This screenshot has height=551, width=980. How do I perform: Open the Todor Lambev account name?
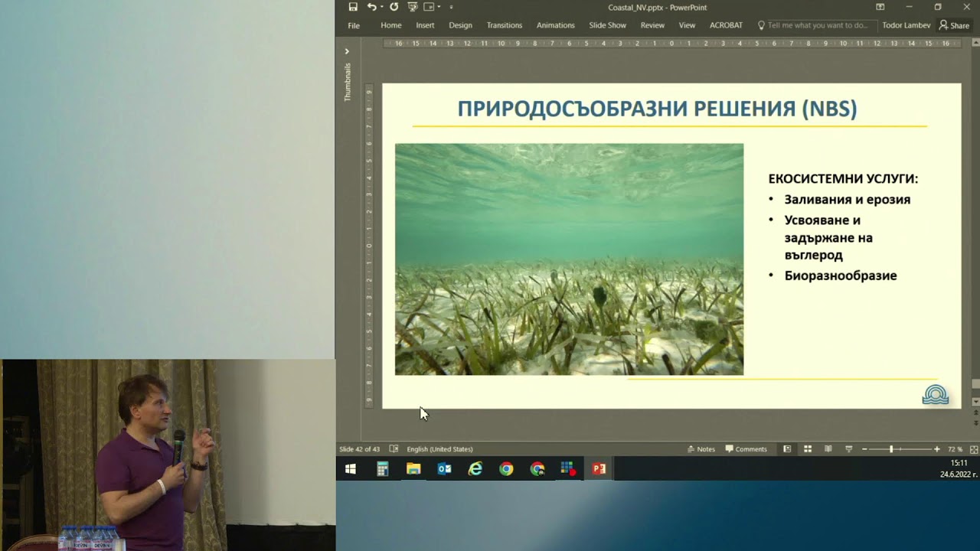[906, 25]
